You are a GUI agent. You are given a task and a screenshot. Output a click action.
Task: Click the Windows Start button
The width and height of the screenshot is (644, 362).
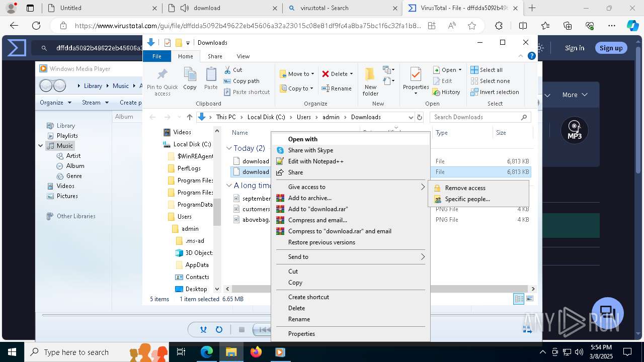pos(11,352)
